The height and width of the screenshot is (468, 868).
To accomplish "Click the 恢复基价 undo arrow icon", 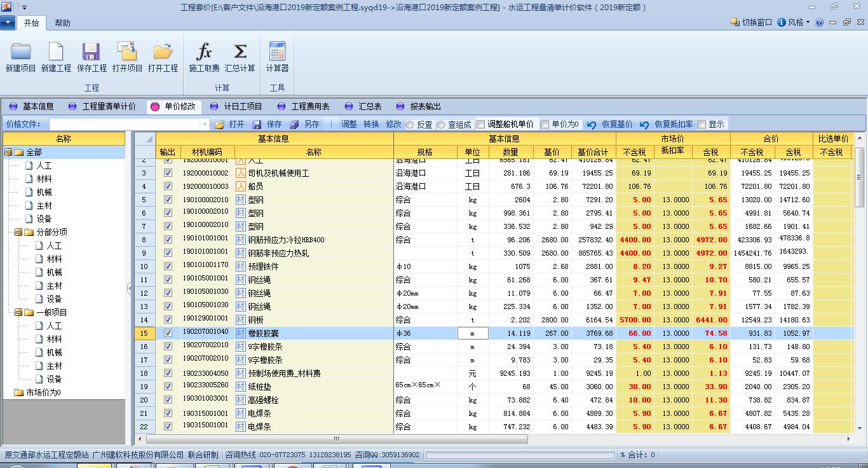I will pyautogui.click(x=592, y=125).
